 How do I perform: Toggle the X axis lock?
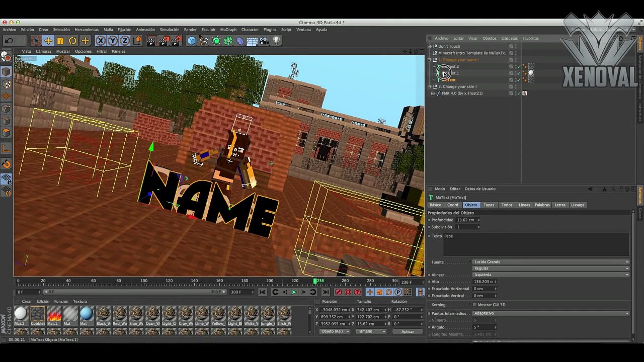tap(101, 41)
